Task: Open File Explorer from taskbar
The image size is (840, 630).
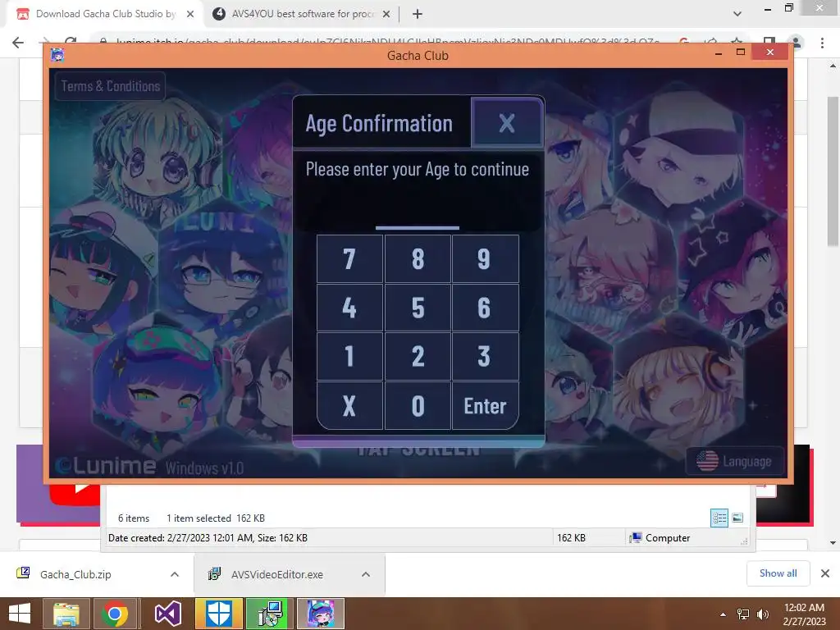Action: 66,614
